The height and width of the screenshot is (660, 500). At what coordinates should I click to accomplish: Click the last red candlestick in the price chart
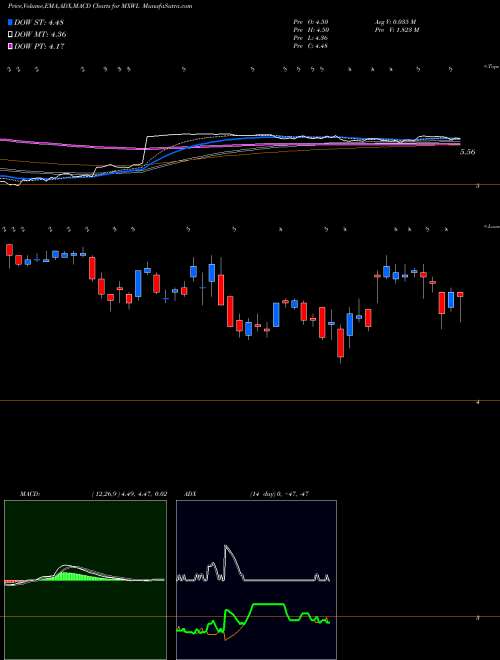click(x=460, y=295)
